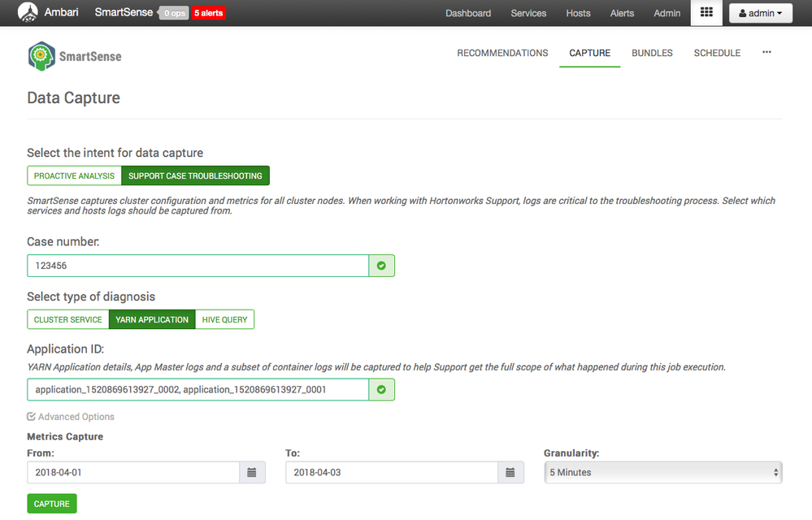Open the views grid icon
The image size is (812, 520).
tap(706, 12)
